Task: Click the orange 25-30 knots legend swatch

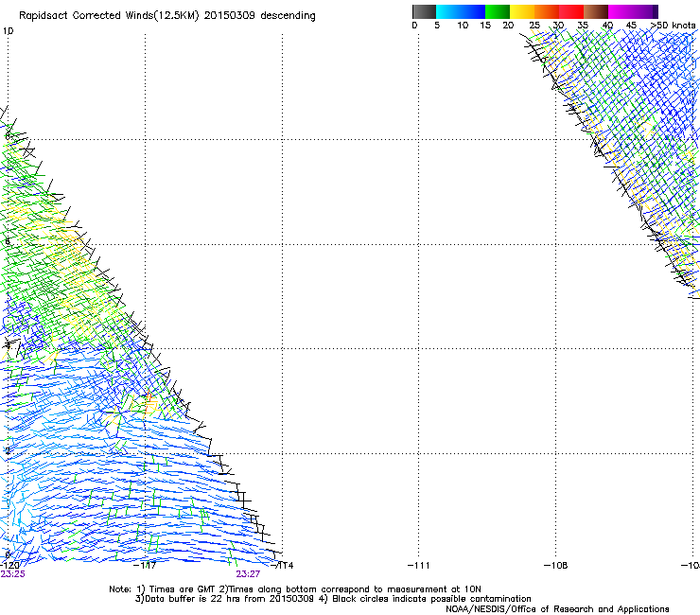Action: coord(547,11)
